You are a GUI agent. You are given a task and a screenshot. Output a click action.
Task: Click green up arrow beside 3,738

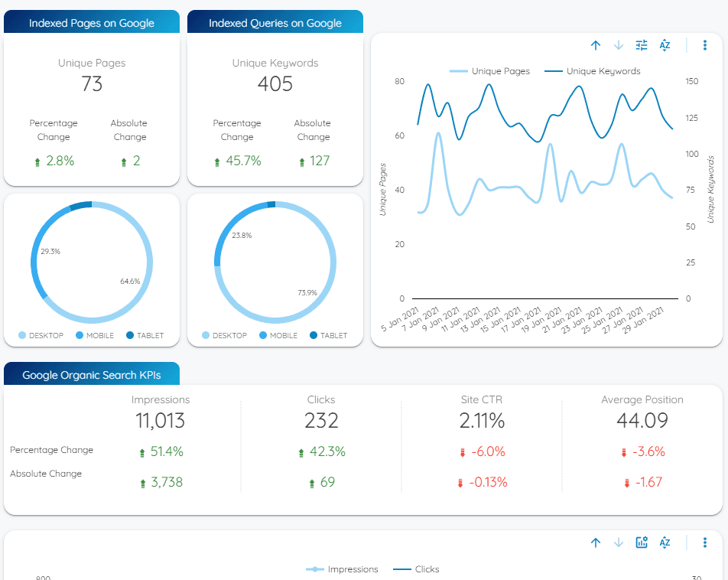point(142,484)
